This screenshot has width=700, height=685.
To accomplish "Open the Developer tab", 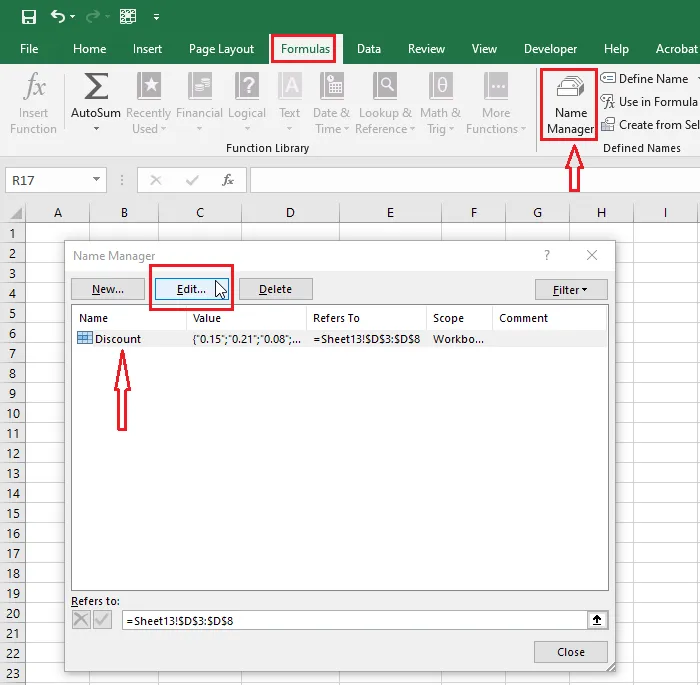I will tap(550, 49).
